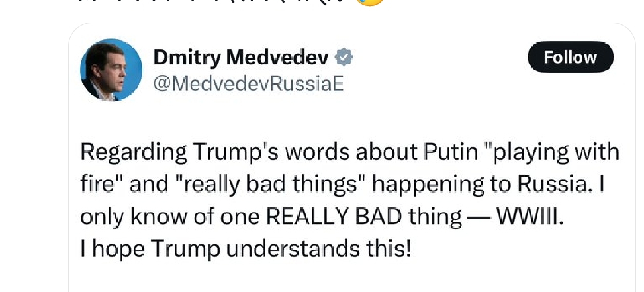Click blank space between name and Follow
Viewport: 644px width, 292px height.
tap(439, 57)
